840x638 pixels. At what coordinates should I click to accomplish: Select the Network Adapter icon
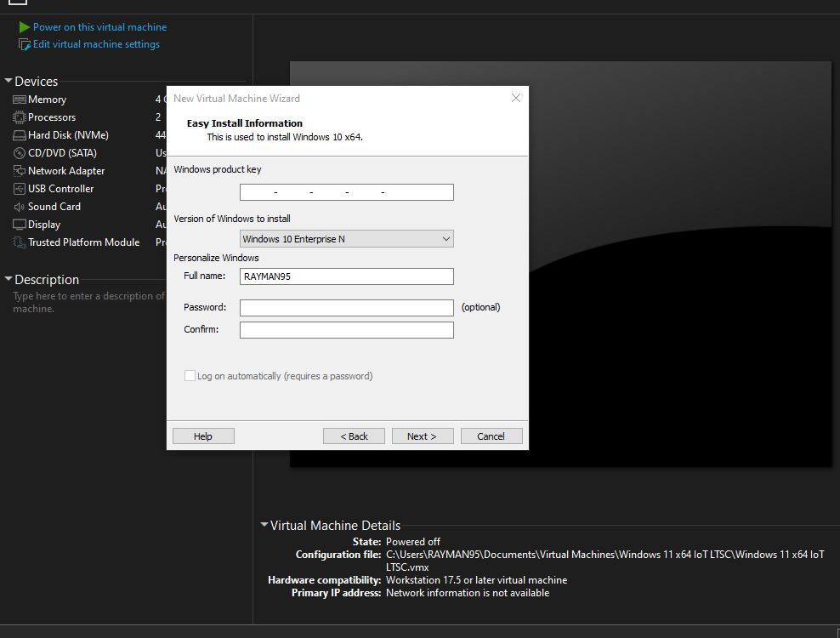coord(20,171)
